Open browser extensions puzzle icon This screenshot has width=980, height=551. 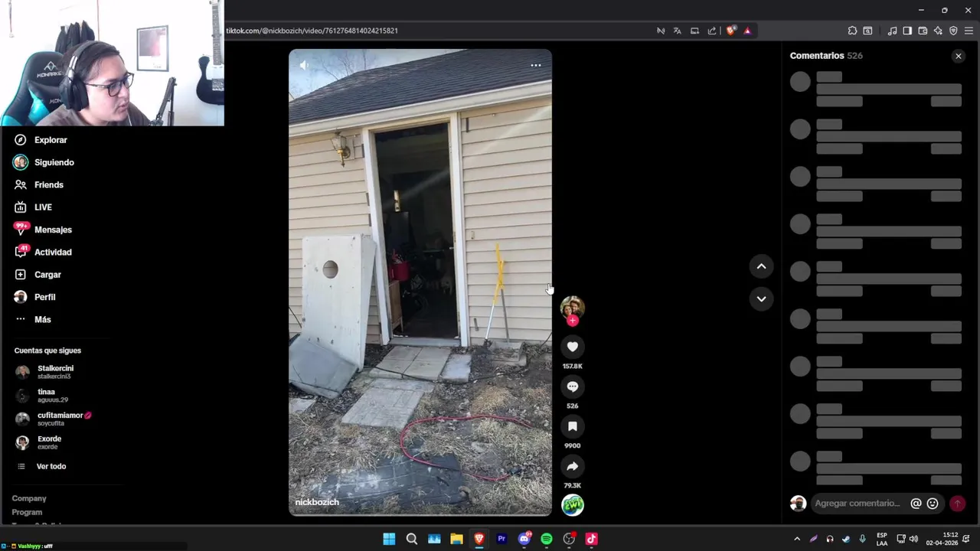pyautogui.click(x=852, y=31)
